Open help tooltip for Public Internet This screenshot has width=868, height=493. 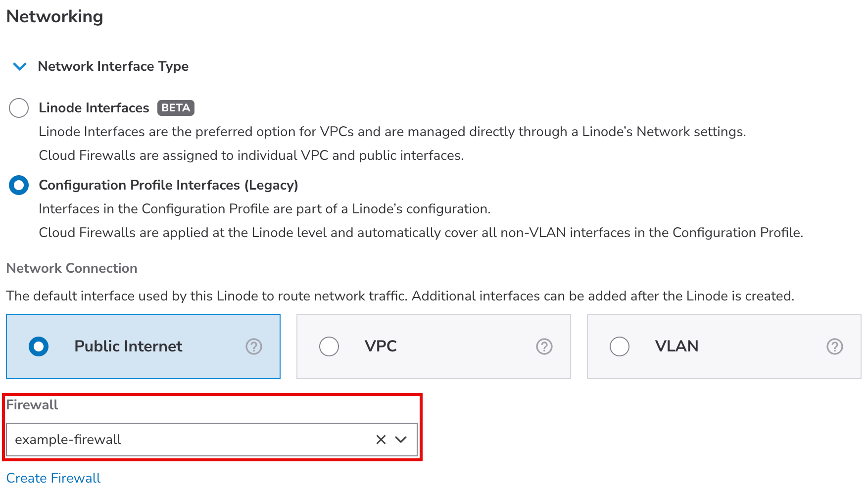254,346
